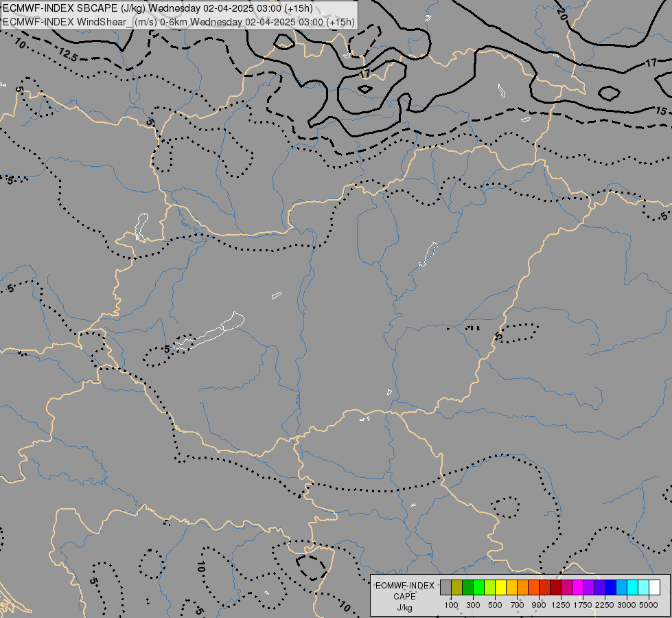Click the 1750 value on the legend scale
Viewport: 672px width, 618px height.
pyautogui.click(x=583, y=605)
